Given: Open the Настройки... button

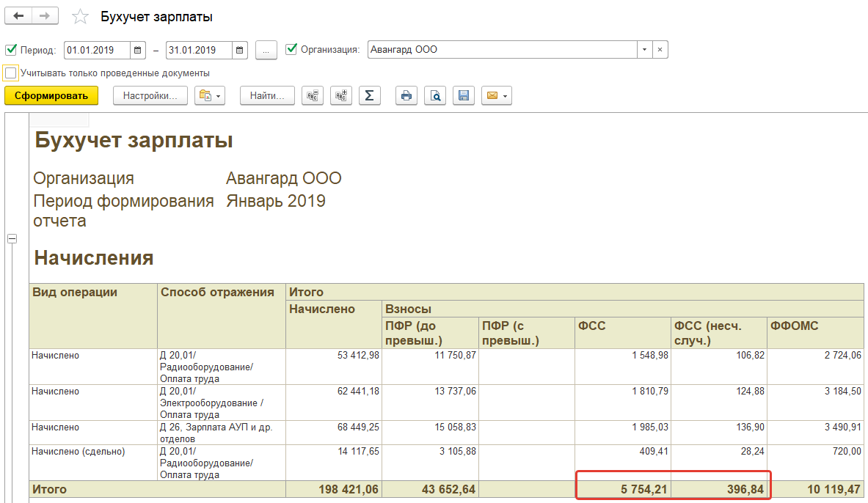Looking at the screenshot, I should click(x=150, y=96).
